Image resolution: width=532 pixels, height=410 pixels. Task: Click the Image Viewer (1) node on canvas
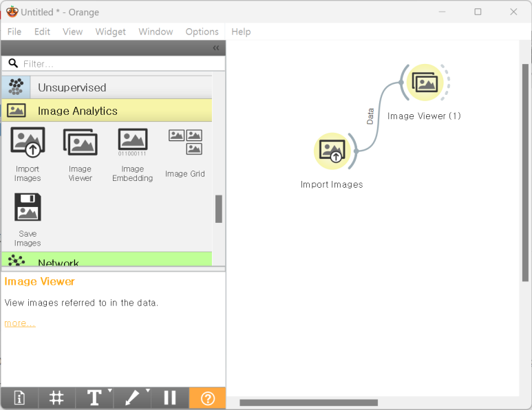pyautogui.click(x=425, y=83)
